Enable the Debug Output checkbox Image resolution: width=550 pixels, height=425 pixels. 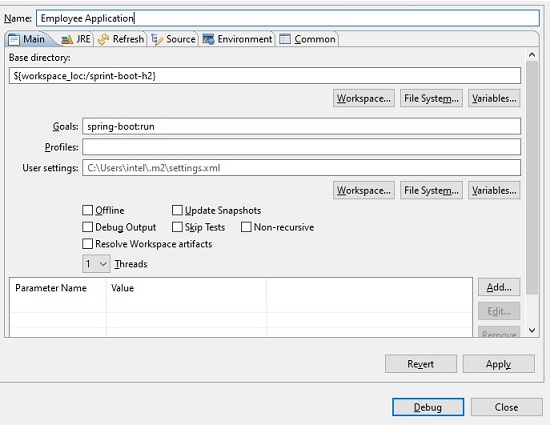point(87,227)
